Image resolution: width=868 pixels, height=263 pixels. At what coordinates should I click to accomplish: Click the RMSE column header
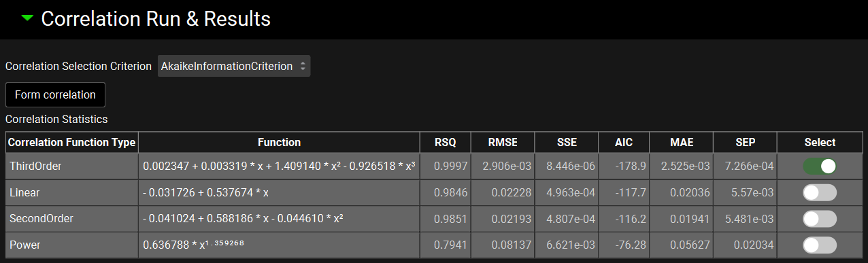[x=503, y=143]
